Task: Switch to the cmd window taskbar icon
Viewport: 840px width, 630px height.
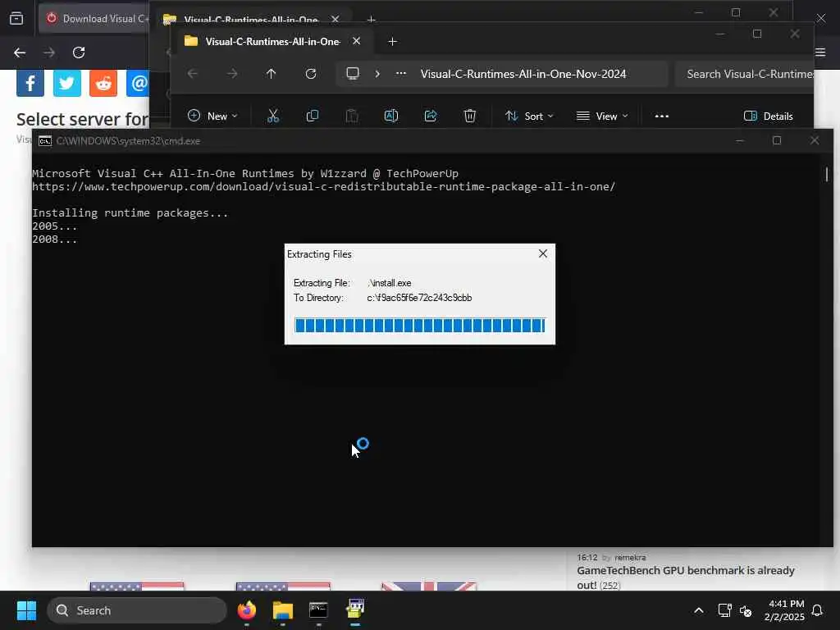Action: [x=319, y=610]
